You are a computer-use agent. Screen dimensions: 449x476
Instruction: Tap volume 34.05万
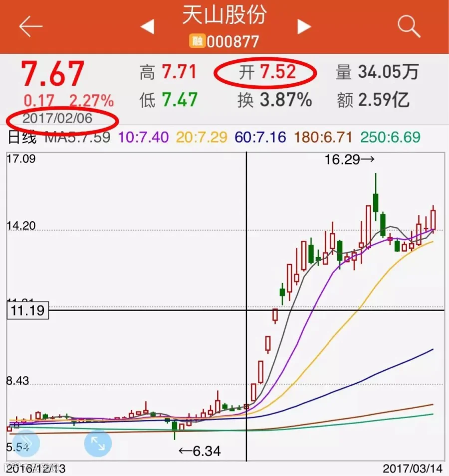[x=388, y=72]
